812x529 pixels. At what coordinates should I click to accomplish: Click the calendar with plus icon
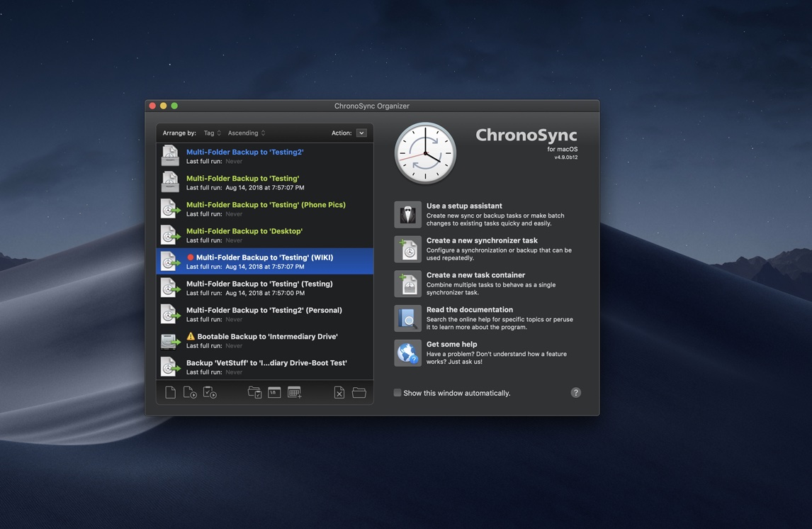tap(295, 393)
